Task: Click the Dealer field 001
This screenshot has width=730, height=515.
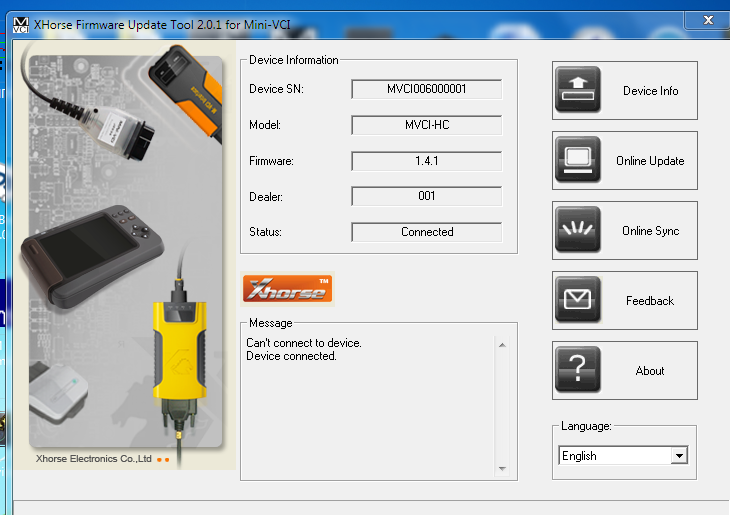Action: [x=426, y=196]
